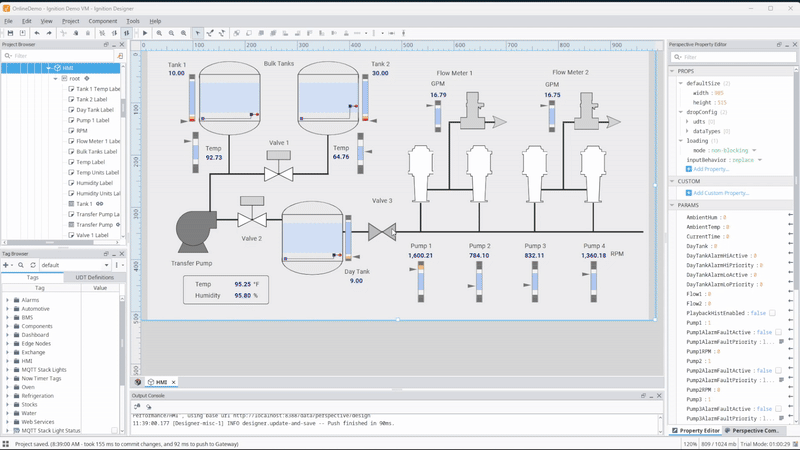Click the add tag plus icon
Image resolution: width=800 pixels, height=450 pixels.
[6, 265]
